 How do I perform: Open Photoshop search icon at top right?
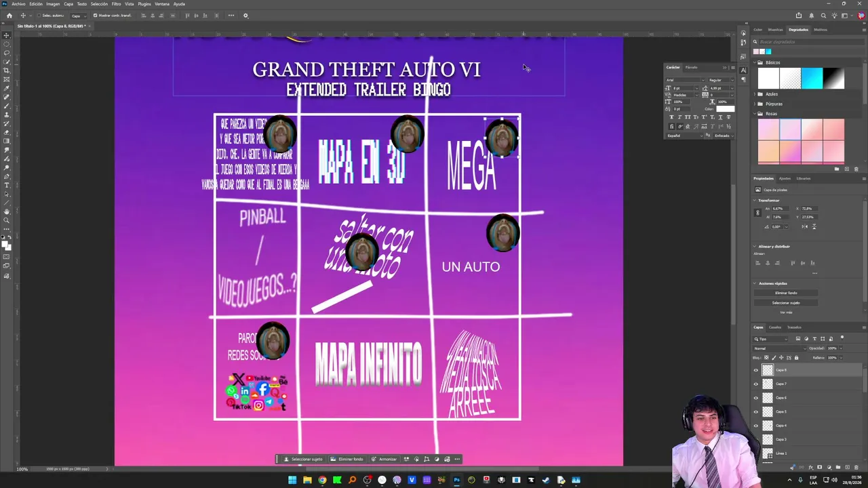[x=823, y=16]
